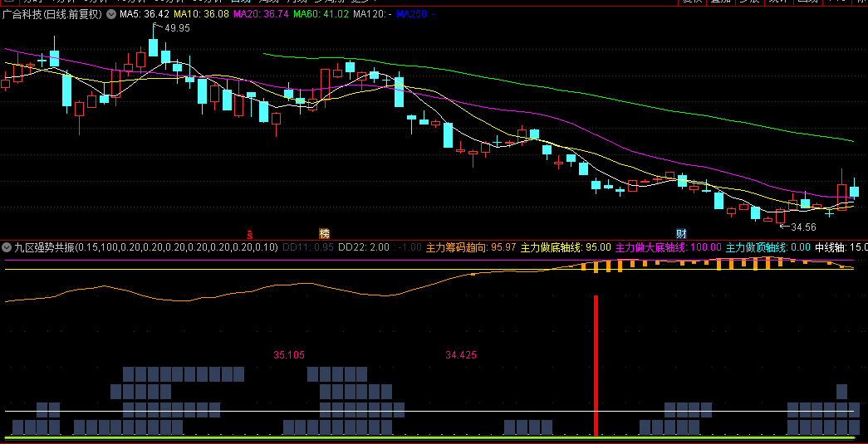Click the 主力做大底轴线 magenta indicator label
Viewport: 868px width, 444px height.
[668, 247]
